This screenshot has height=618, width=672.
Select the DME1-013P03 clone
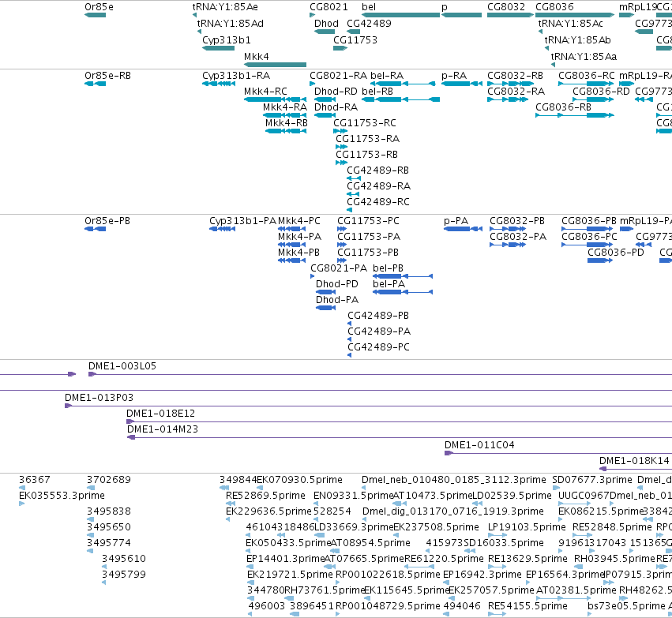pos(368,406)
